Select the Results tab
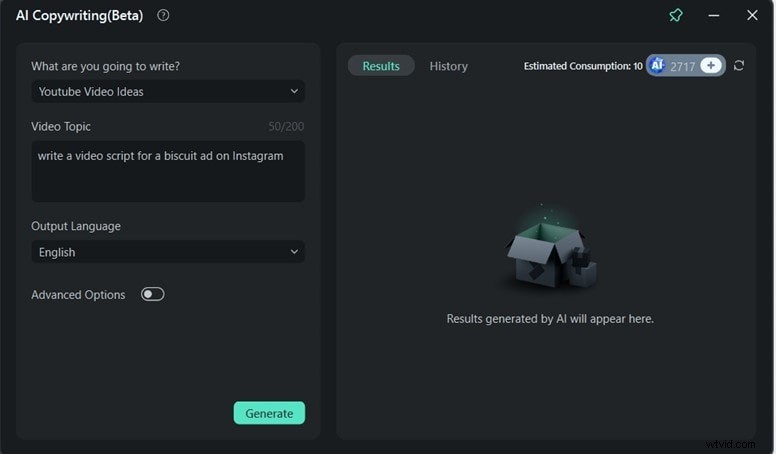This screenshot has width=776, height=454. coord(381,66)
